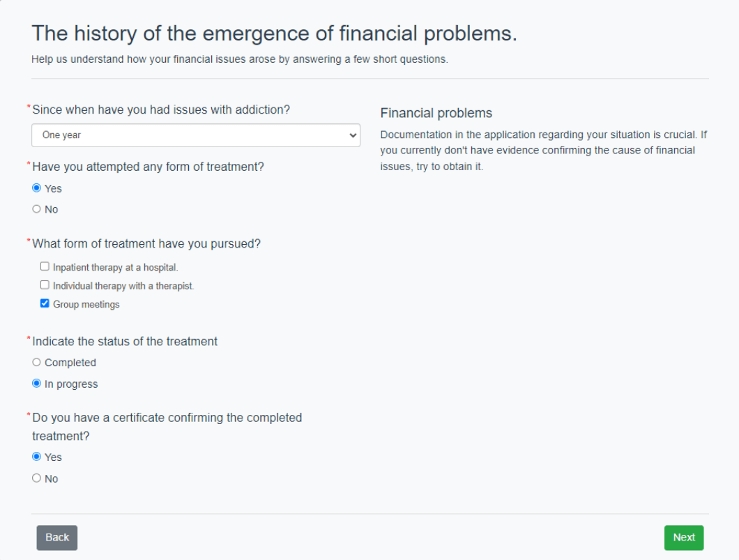Viewport: 739px width, 560px height.
Task: Click the "Indicate the status of the treatment" label
Action: click(x=125, y=342)
